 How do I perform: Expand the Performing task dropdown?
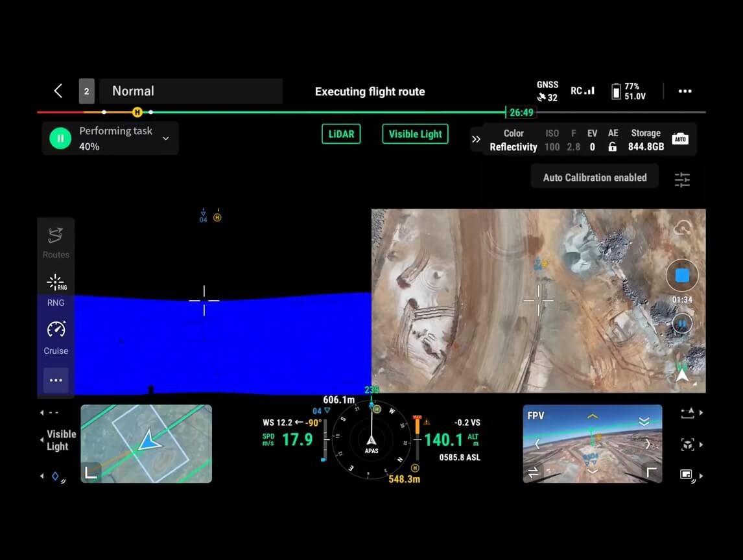pyautogui.click(x=166, y=139)
